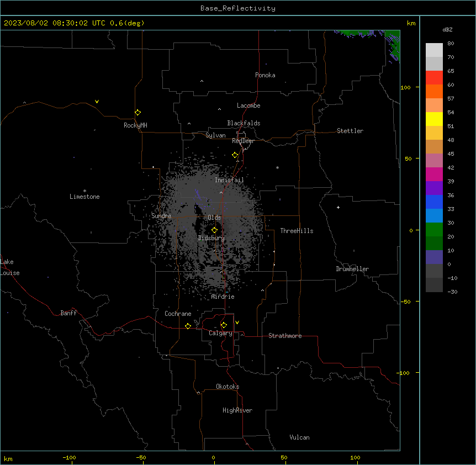Click the Sundre city label
Viewport: 476px width, 465px height.
(x=161, y=216)
